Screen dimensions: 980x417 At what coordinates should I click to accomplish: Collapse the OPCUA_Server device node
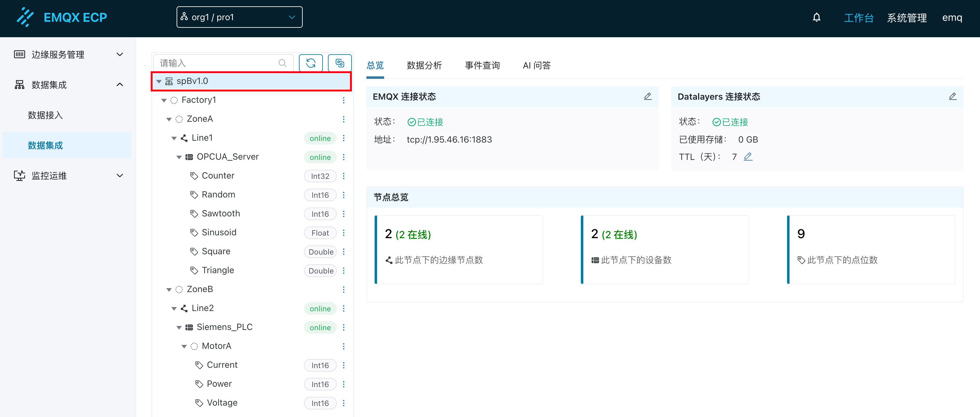click(179, 157)
